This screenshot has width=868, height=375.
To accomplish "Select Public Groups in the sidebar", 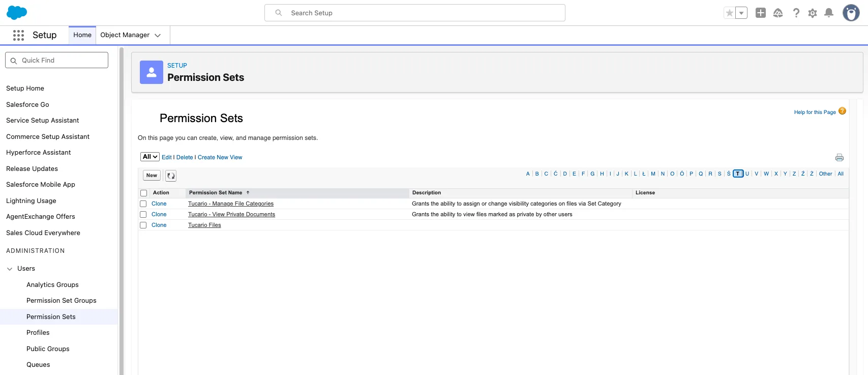I will point(48,349).
